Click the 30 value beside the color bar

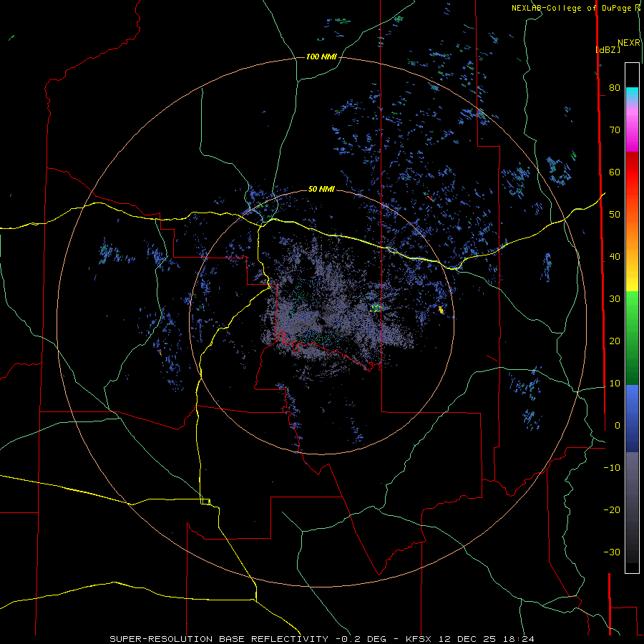[615, 299]
